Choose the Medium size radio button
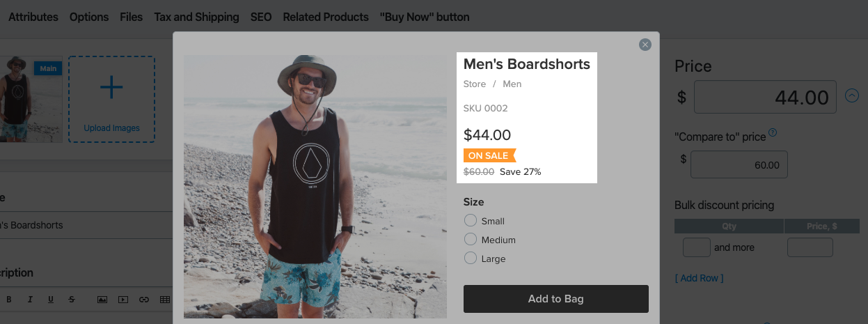 (x=471, y=240)
